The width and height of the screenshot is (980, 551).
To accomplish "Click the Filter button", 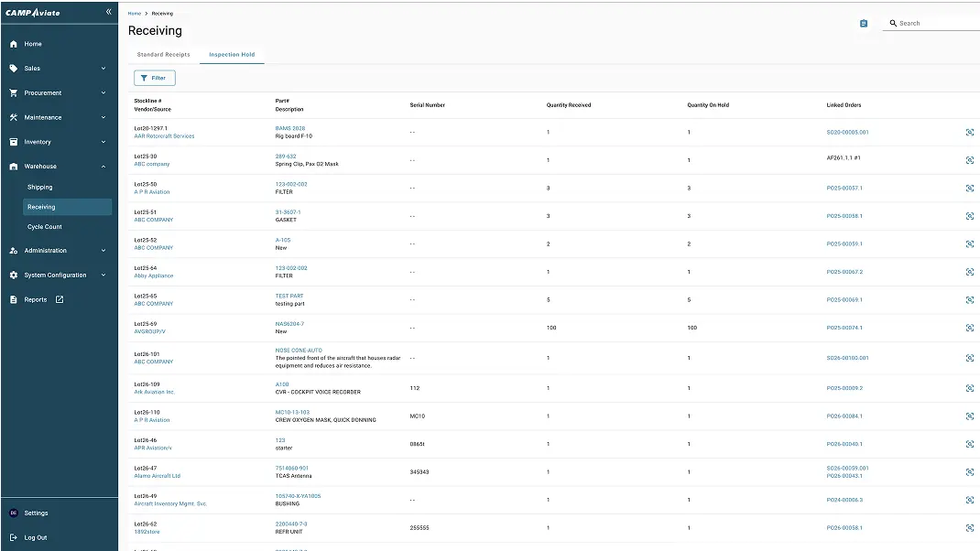I will [x=155, y=78].
